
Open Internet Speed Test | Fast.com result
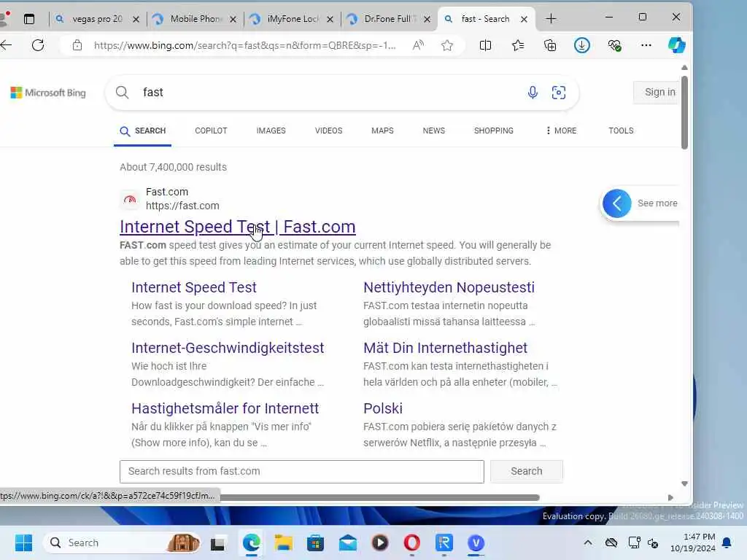(x=238, y=227)
